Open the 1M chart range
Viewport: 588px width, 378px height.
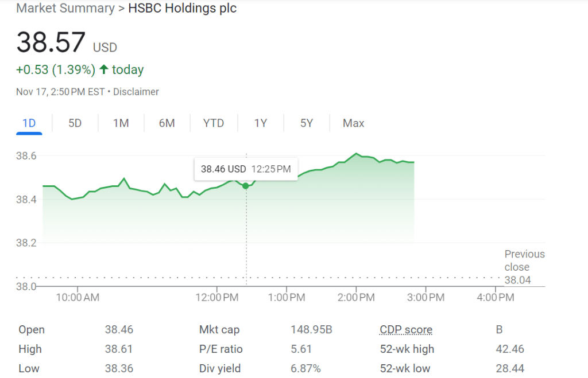pos(121,123)
